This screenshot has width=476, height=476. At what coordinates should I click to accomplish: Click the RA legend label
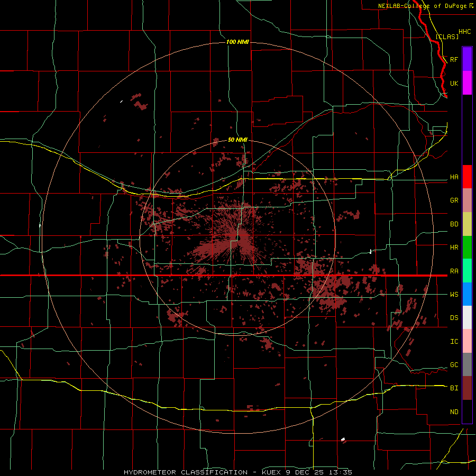click(454, 271)
